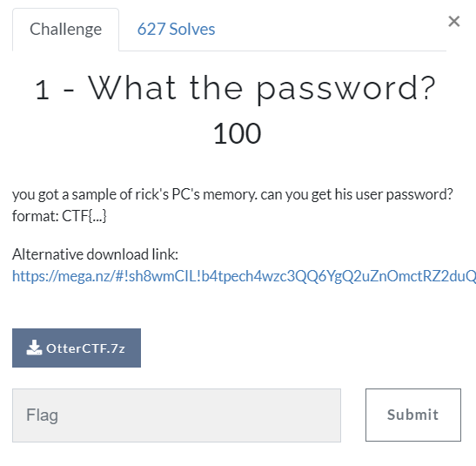The image size is (476, 466).
Task: Download the OtterCTF.7z file
Action: click(x=77, y=348)
